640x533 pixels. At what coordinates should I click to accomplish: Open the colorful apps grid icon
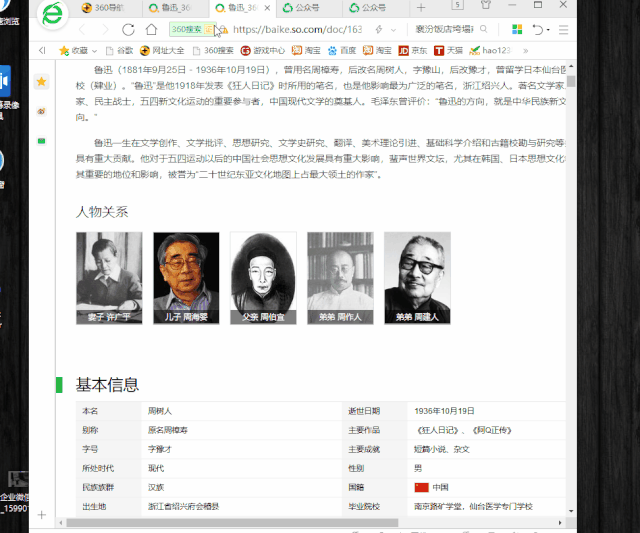click(517, 30)
